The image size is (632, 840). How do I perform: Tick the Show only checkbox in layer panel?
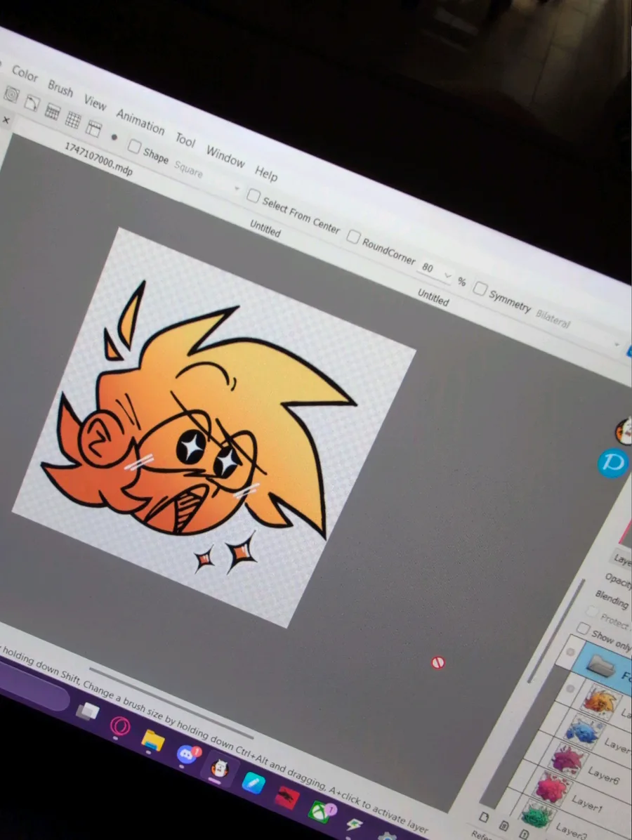[x=583, y=628]
